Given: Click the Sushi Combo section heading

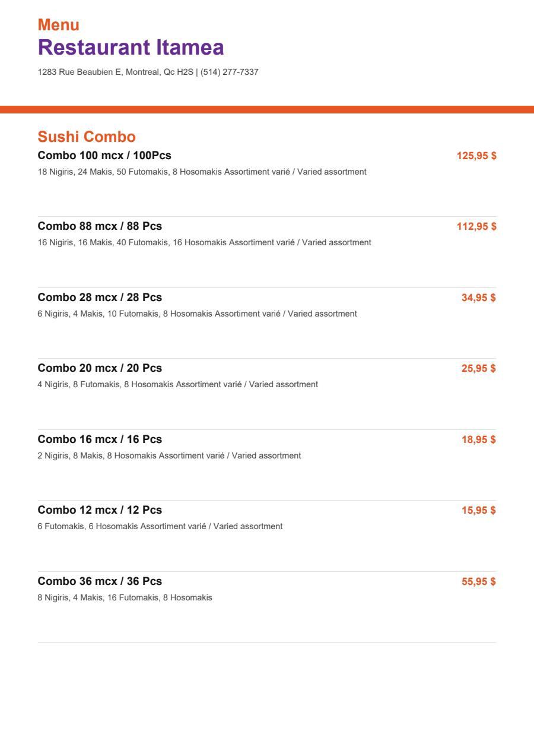Looking at the screenshot, I should pos(87,137).
